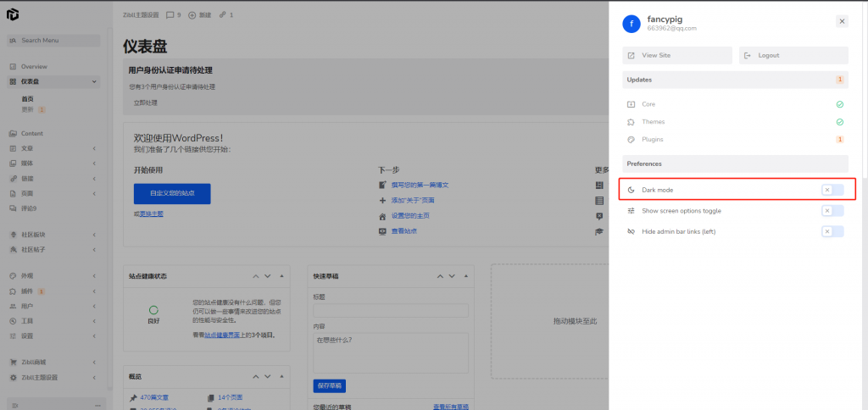The width and height of the screenshot is (868, 410).
Task: Collapse 快速草稿 panel with triangle toggle
Action: tap(466, 276)
